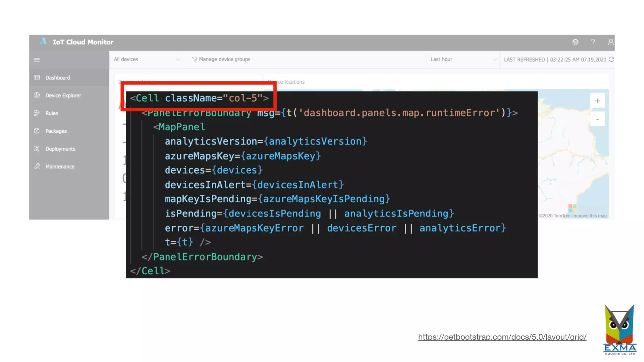Click the Maintenance wrench icon
Image resolution: width=644 pixels, height=362 pixels.
click(37, 167)
